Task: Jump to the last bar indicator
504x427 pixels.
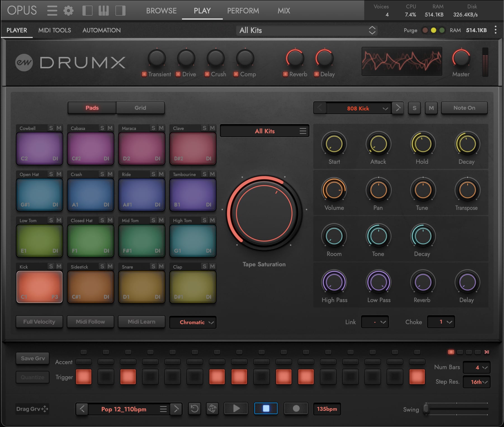Action: 487,352
